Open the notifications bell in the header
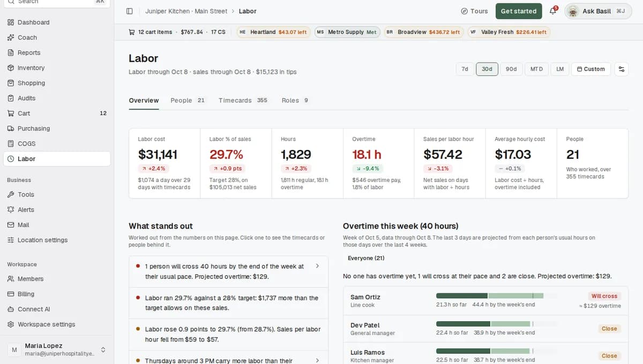643x364 pixels. point(553,11)
